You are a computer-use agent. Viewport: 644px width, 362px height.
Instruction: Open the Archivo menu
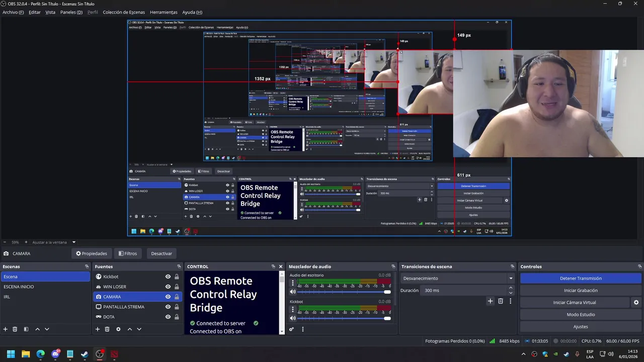click(13, 12)
